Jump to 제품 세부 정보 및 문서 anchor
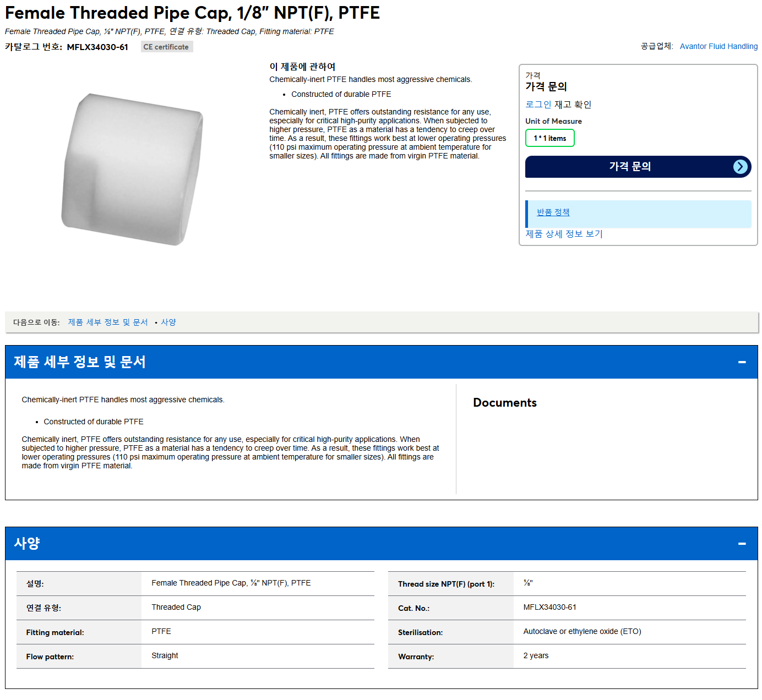The image size is (762, 700). pyautogui.click(x=108, y=322)
